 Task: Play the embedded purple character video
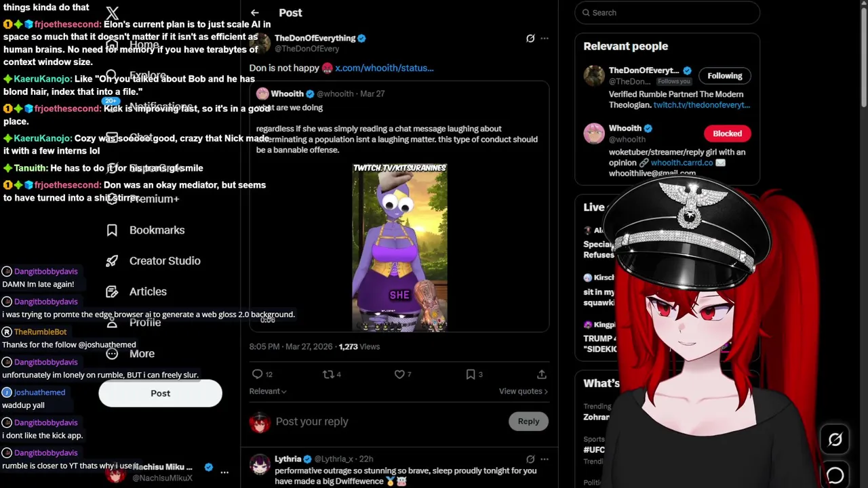point(399,247)
